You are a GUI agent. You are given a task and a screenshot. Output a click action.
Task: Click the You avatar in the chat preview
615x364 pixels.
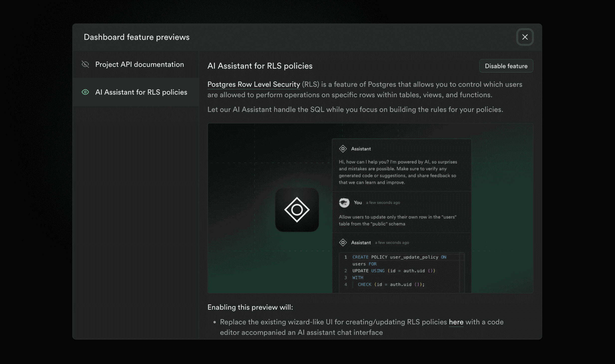[x=344, y=202]
